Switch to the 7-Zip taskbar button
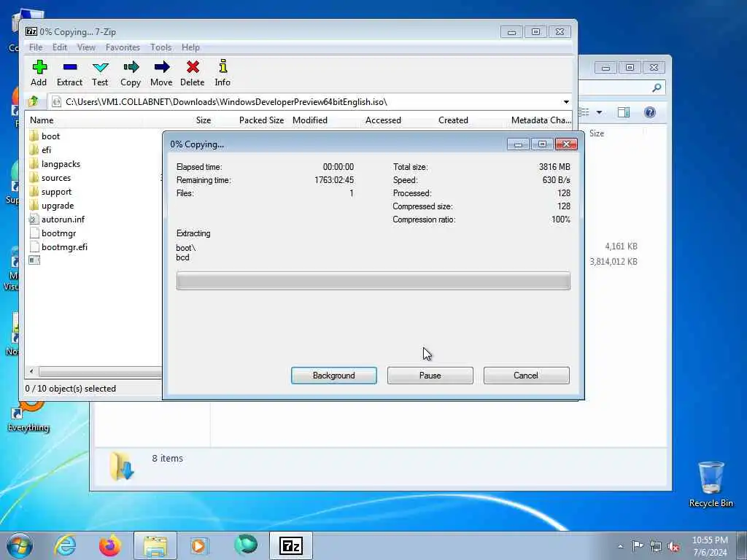The image size is (747, 560). pyautogui.click(x=291, y=545)
